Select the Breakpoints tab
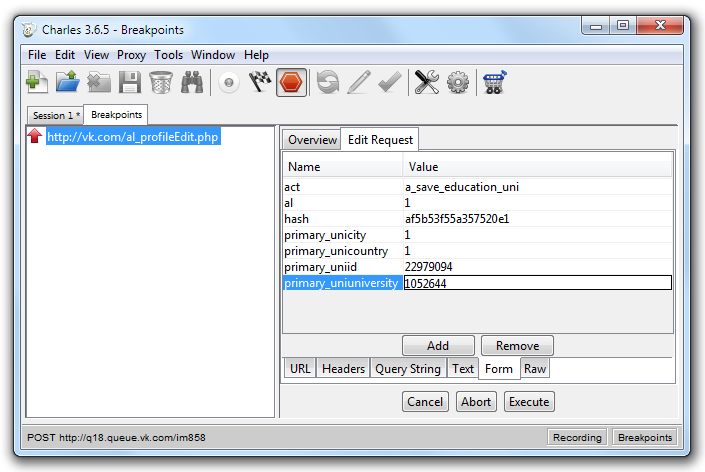This screenshot has height=472, width=705. point(116,115)
